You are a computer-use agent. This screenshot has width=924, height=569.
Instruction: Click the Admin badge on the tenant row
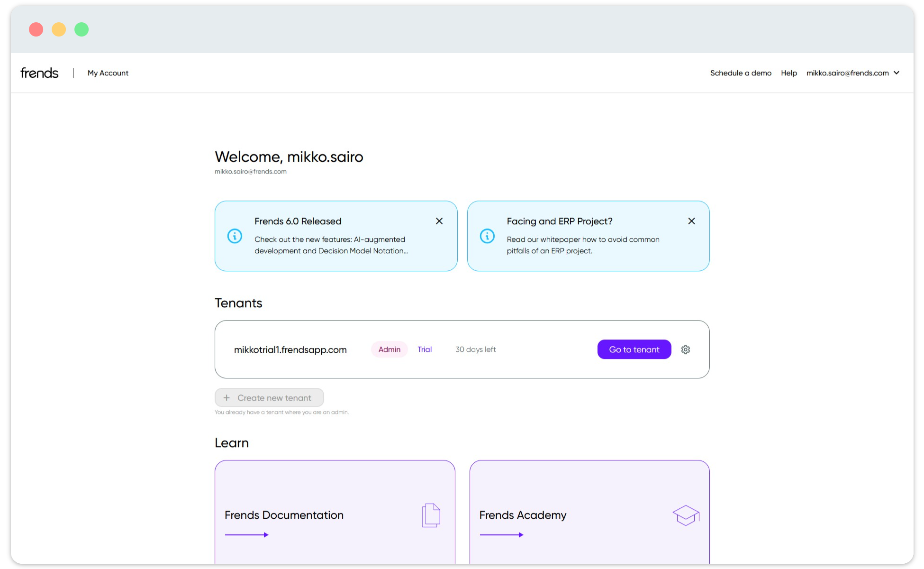coord(389,349)
